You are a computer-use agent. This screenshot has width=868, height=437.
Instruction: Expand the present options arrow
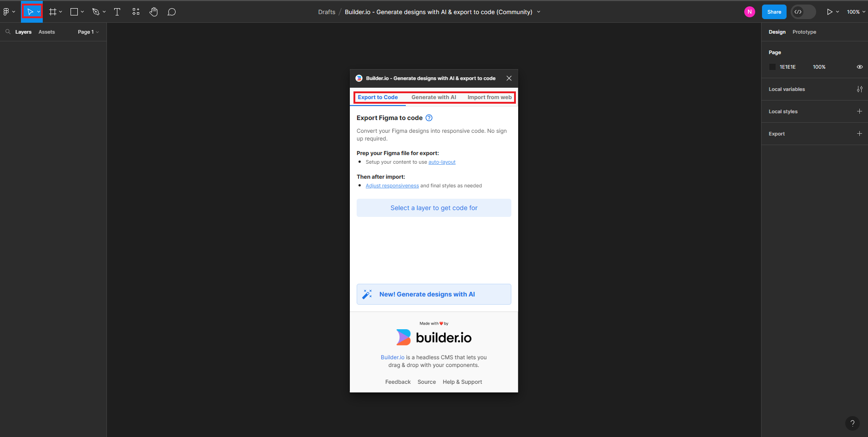click(838, 12)
